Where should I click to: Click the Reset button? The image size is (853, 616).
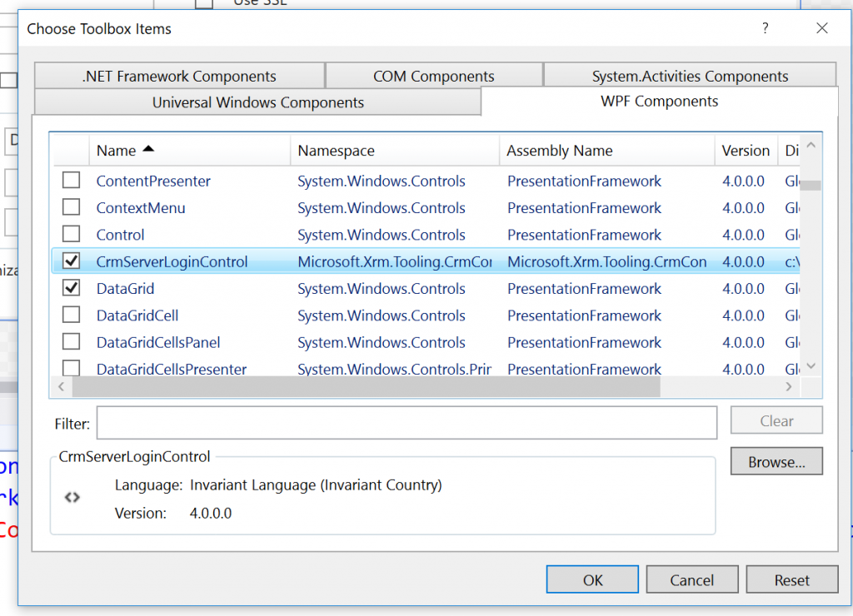[791, 579]
